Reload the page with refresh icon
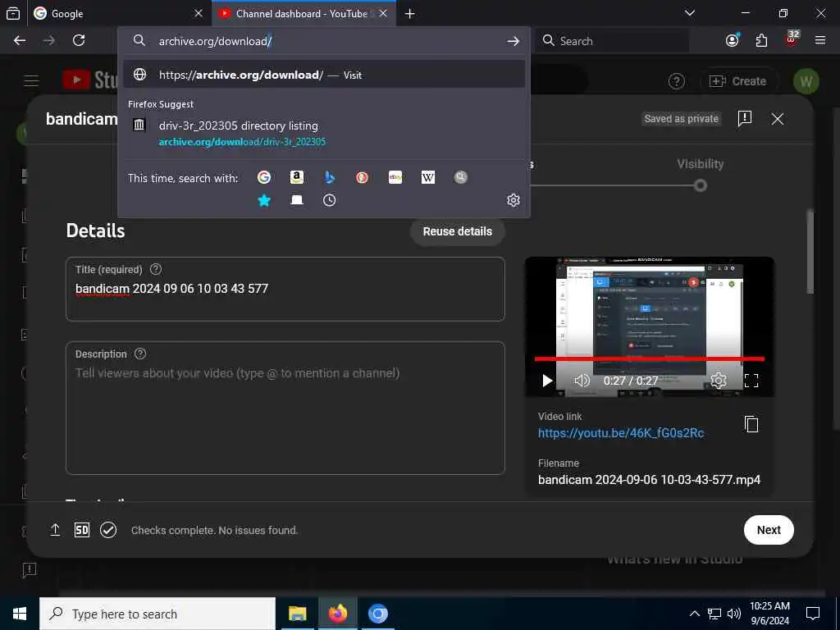 (79, 41)
